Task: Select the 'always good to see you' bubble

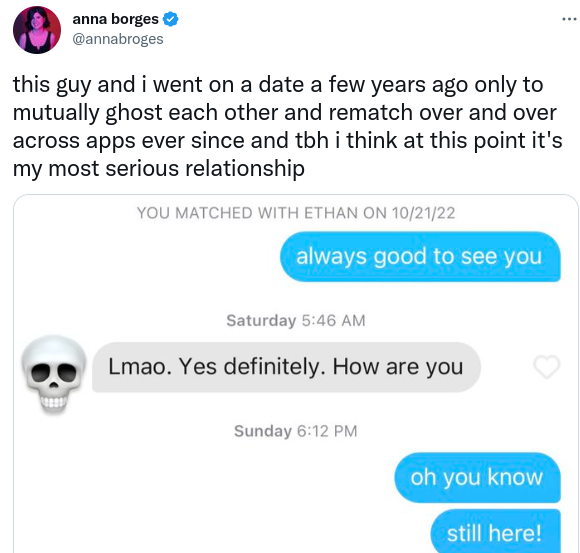Action: 420,256
